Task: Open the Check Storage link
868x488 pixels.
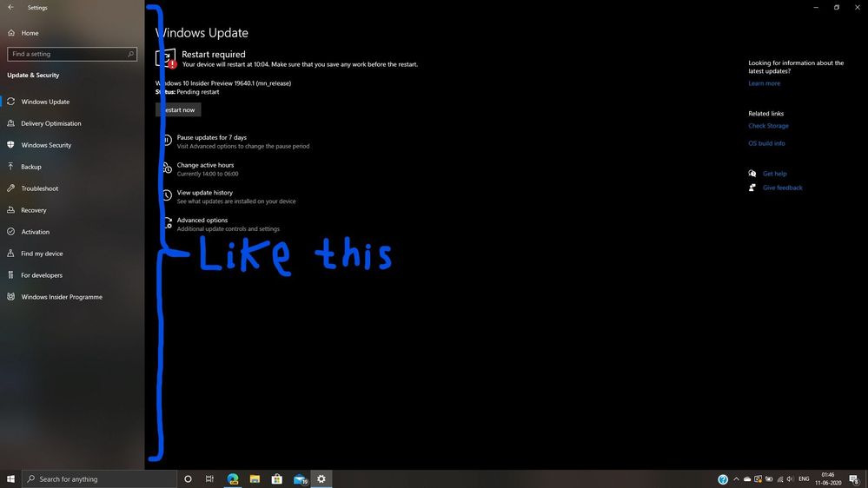Action: pos(768,126)
